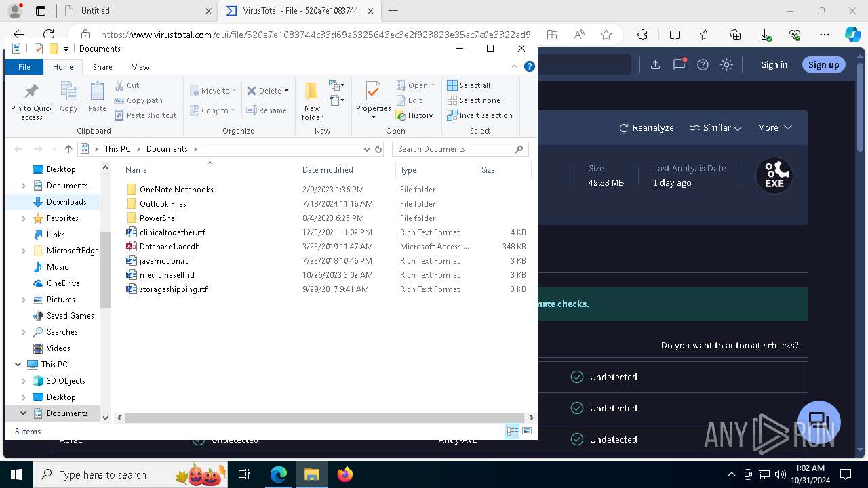Open Similar dropdown in VirusTotal
Image resolution: width=868 pixels, height=488 pixels.
[715, 127]
